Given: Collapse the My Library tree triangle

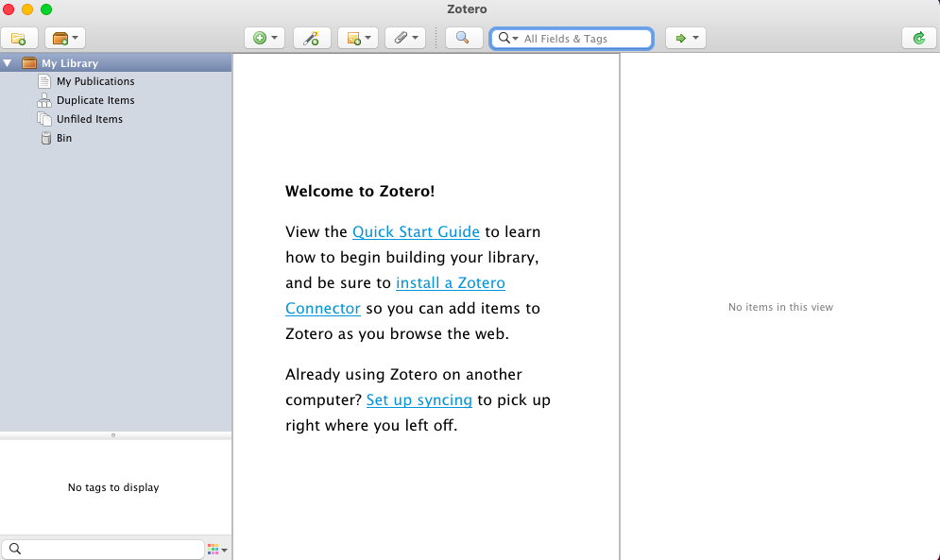Looking at the screenshot, I should point(8,63).
